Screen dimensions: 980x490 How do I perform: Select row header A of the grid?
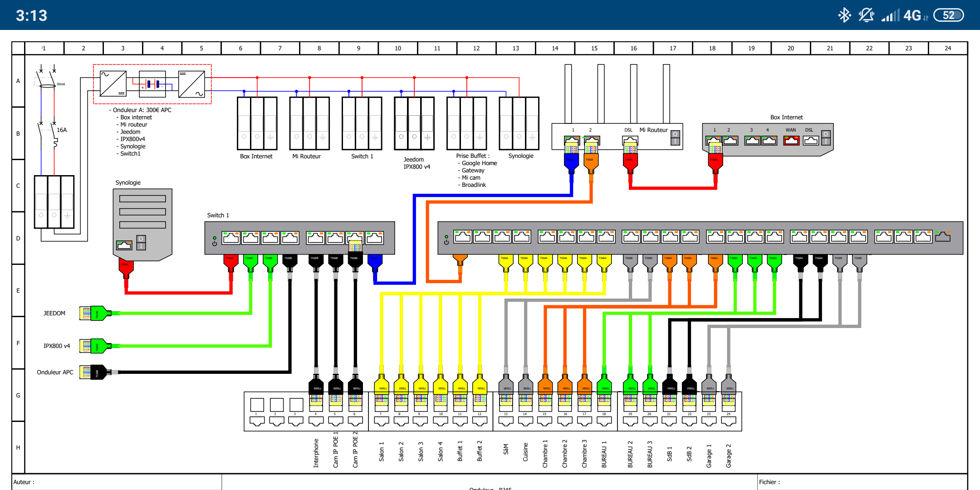pos(18,81)
